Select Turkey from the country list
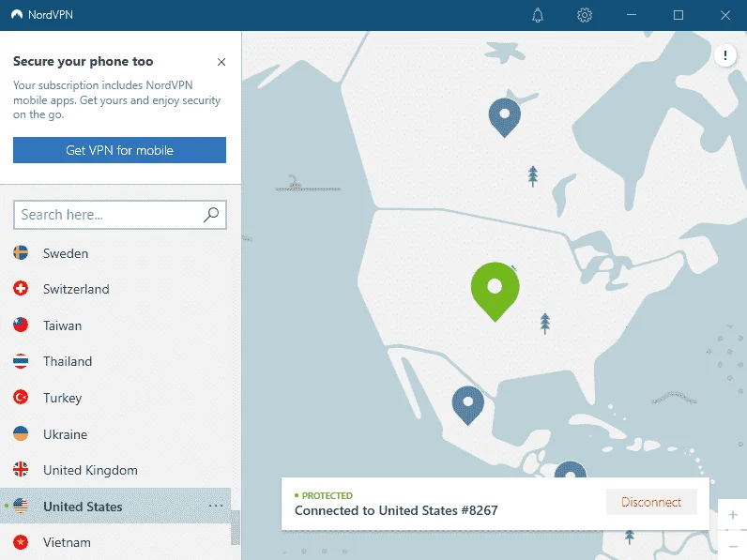Viewport: 747px width, 560px height. pos(115,398)
